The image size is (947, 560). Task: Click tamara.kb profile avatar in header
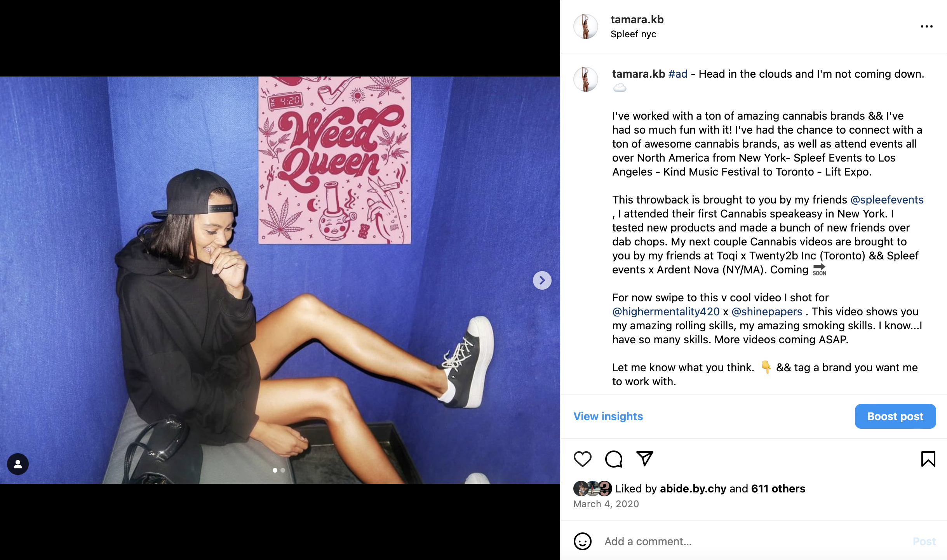tap(585, 26)
